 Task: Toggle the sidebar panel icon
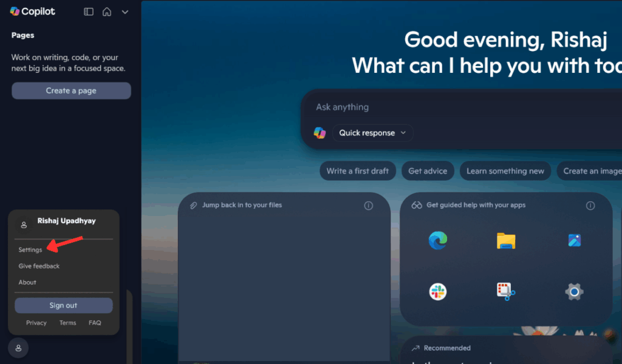[x=89, y=11]
